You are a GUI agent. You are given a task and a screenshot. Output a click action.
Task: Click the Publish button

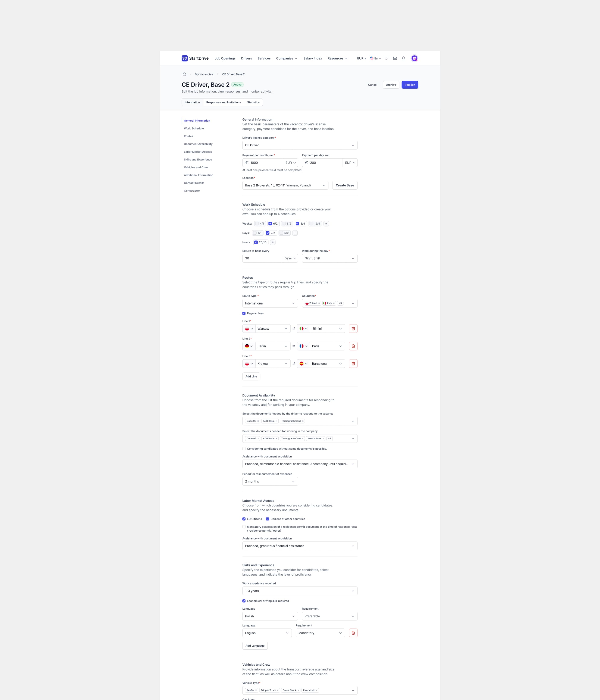pyautogui.click(x=410, y=85)
